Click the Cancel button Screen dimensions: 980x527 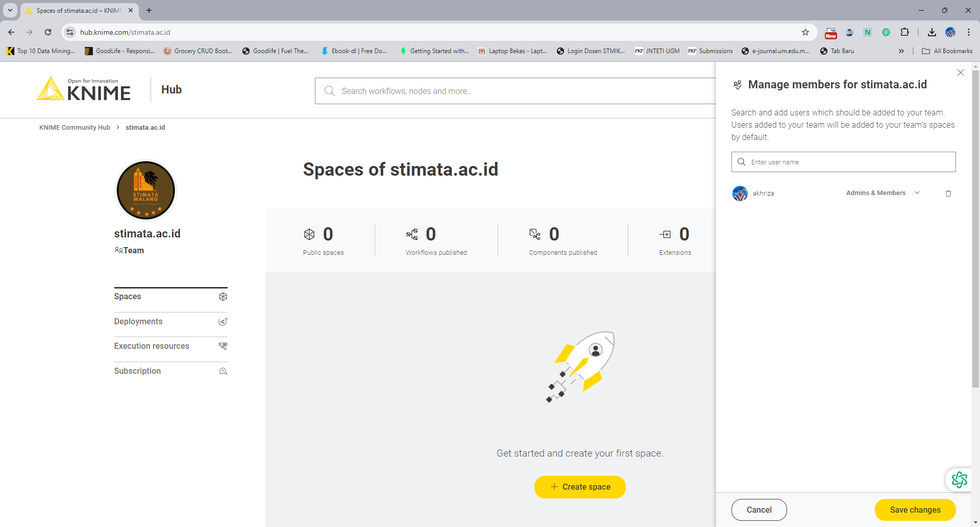[759, 510]
